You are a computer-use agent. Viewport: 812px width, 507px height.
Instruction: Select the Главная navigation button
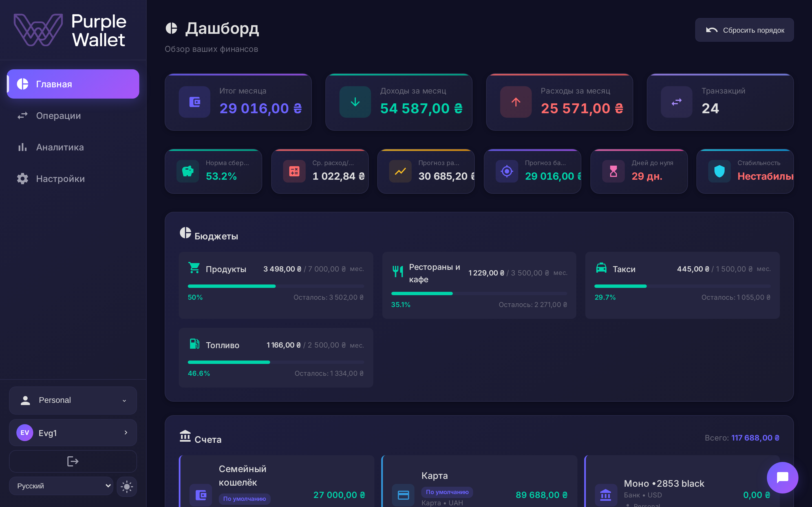point(73,84)
